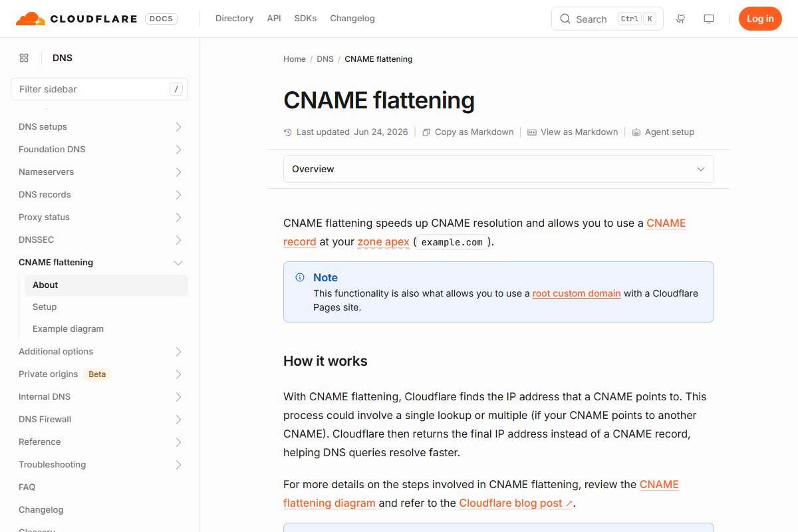Click View as Markdown
The image size is (798, 532).
573,132
